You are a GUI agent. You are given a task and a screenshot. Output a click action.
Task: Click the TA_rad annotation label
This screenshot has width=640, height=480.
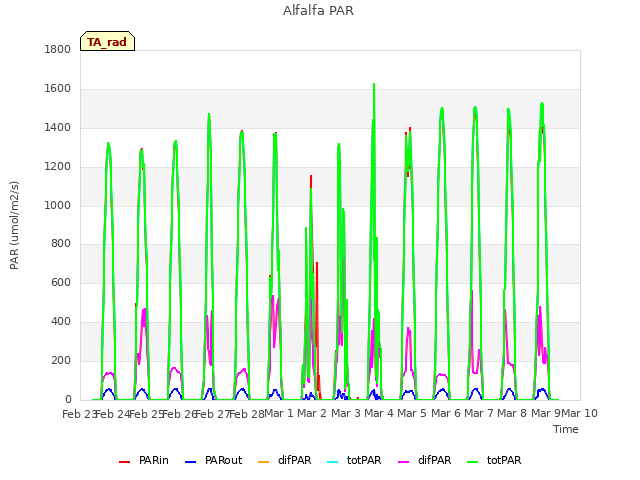107,41
